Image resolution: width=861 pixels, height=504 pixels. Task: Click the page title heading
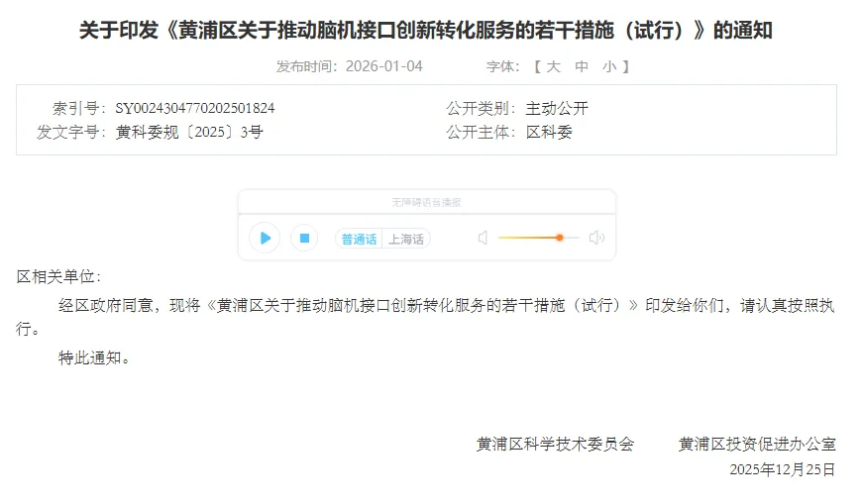[x=426, y=30]
